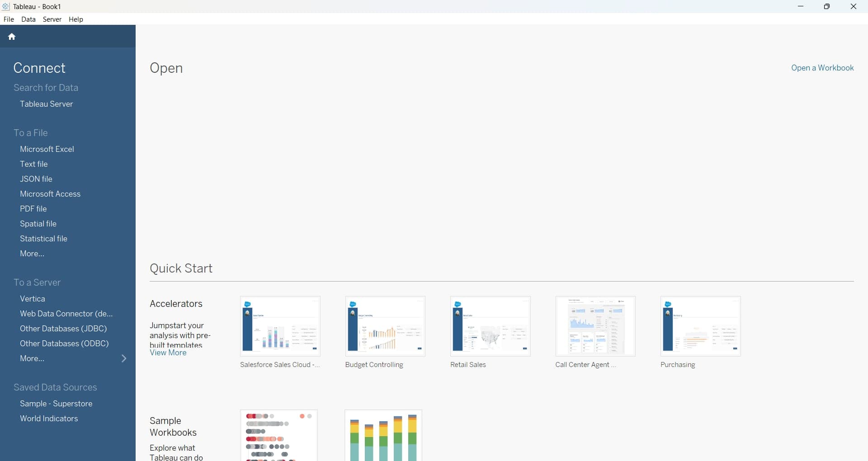Viewport: 868px width, 461px height.
Task: Click View More under Accelerators
Action: [168, 353]
